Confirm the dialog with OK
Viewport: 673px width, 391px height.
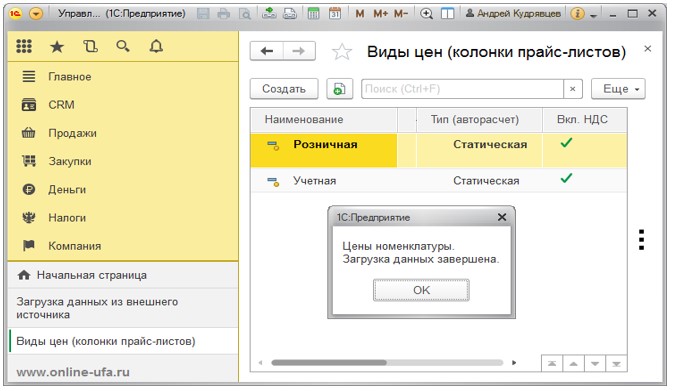point(421,290)
